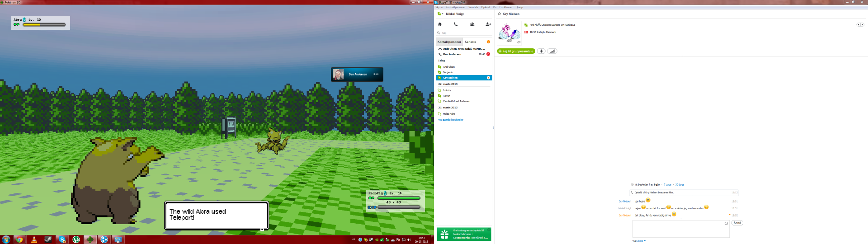Open Windows Start menu
Viewport: 868px width, 244px height.
click(x=6, y=239)
